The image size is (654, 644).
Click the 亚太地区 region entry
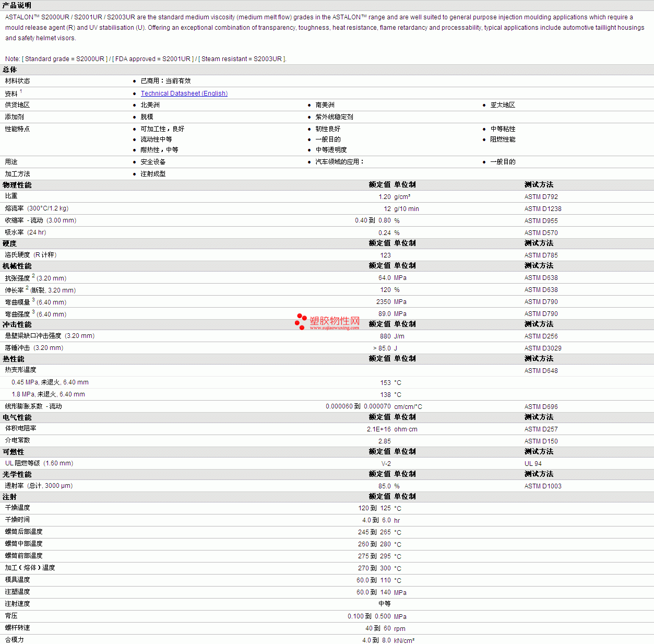(x=503, y=105)
